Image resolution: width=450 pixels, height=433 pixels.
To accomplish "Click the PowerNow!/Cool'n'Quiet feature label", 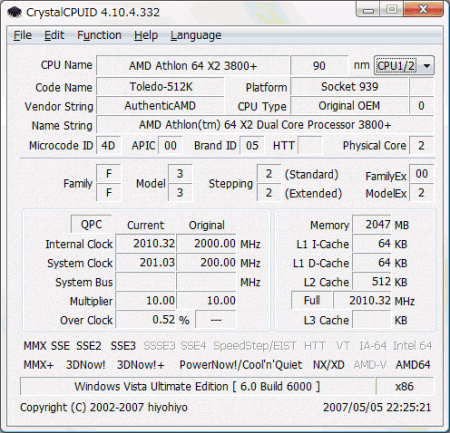I will point(241,365).
